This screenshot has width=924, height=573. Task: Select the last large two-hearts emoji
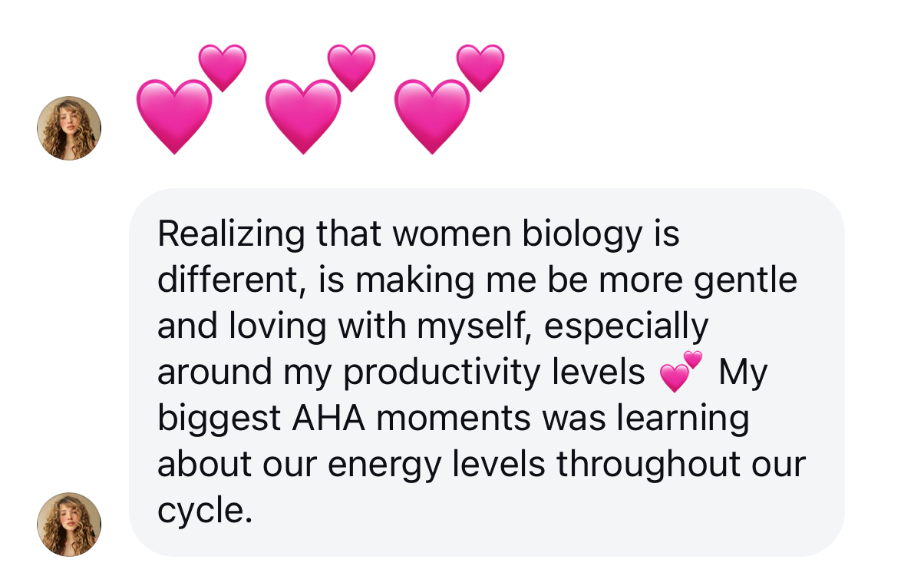(446, 98)
